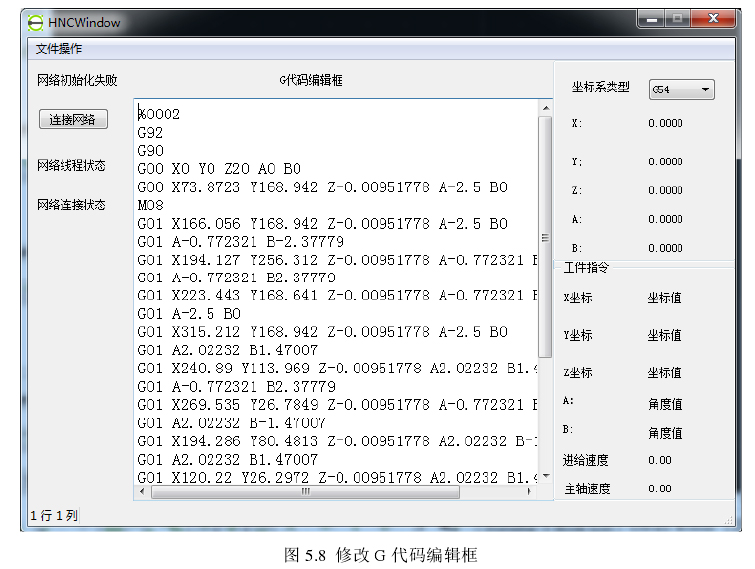Click the X coordinate value 0.0000
The width and height of the screenshot is (755, 569).
665,124
